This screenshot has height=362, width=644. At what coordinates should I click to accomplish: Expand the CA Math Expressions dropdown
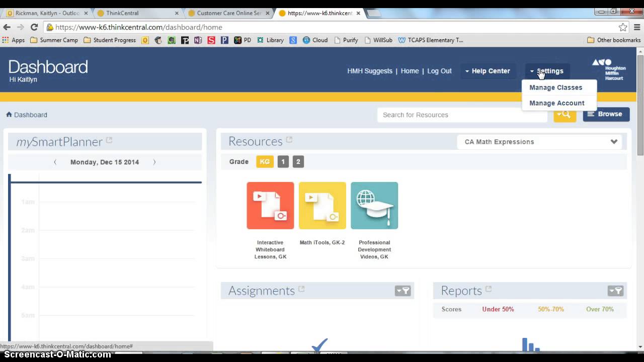click(539, 142)
